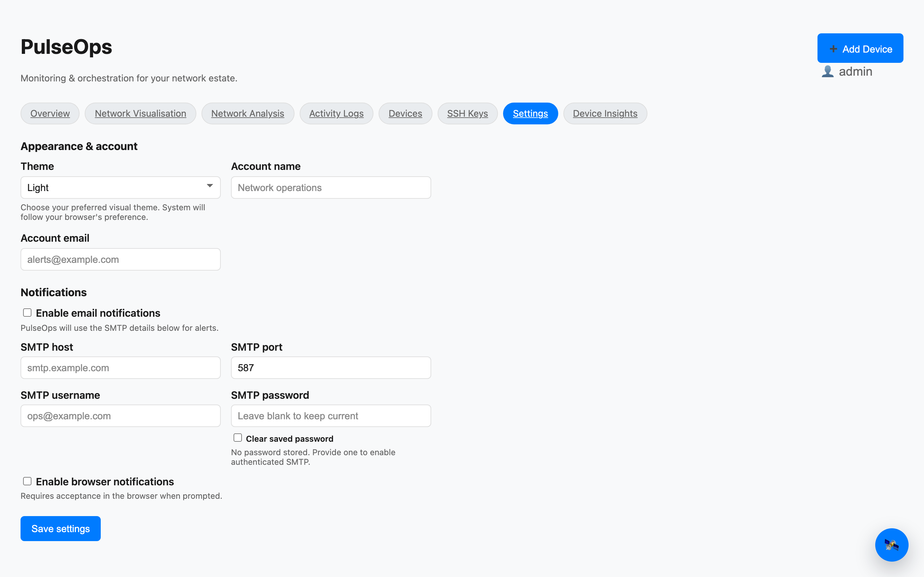Click the plus icon on Add Device
This screenshot has height=577, width=924.
point(834,48)
